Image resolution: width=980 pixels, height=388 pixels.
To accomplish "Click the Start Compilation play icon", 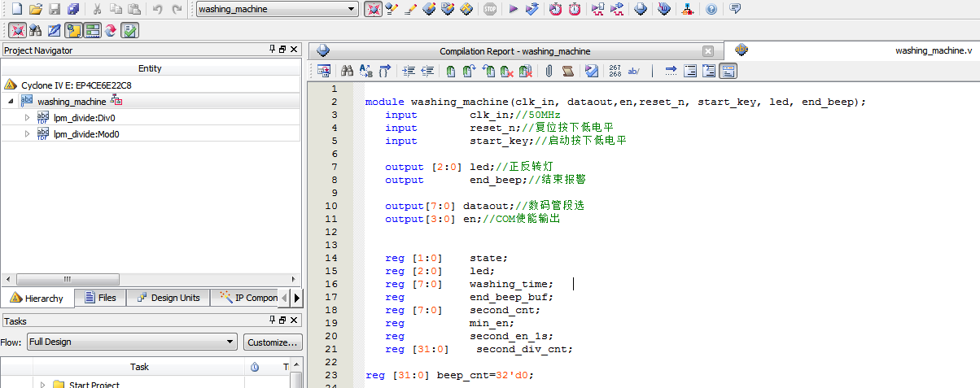I will (513, 10).
